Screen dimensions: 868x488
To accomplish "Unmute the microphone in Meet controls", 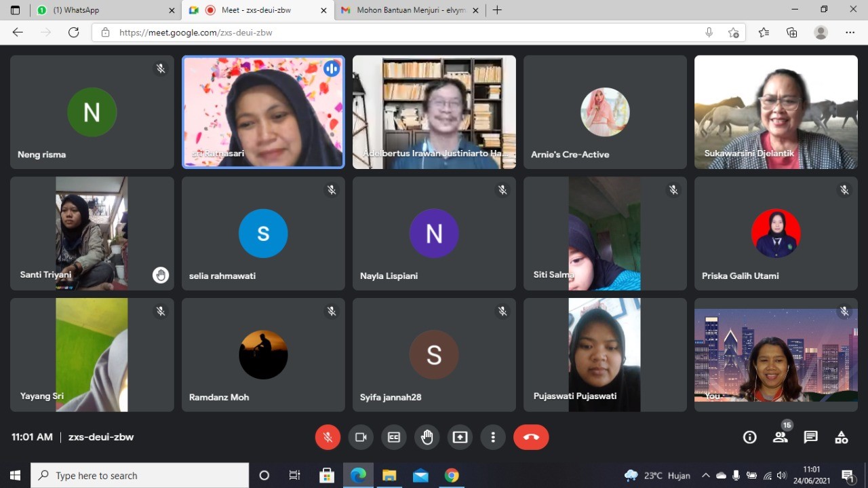I will tap(328, 437).
